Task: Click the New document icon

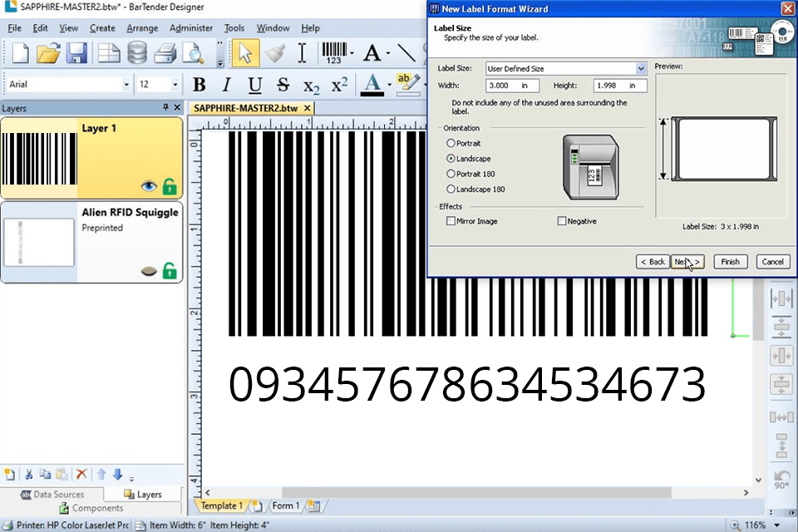Action: point(20,53)
